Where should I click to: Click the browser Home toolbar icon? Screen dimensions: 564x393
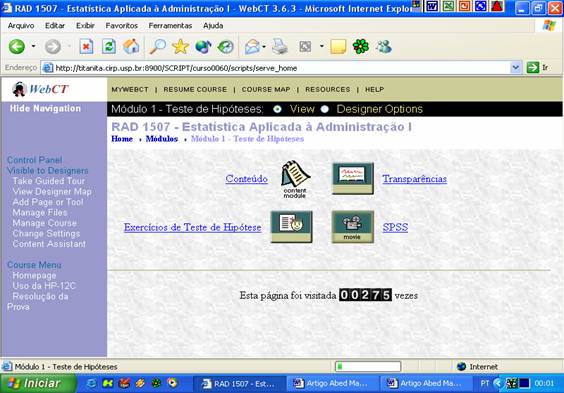click(131, 46)
